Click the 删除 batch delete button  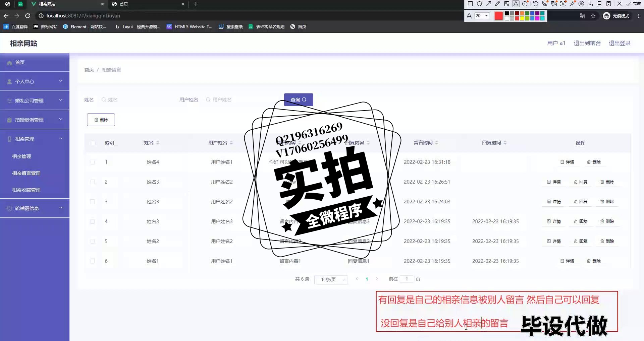101,120
